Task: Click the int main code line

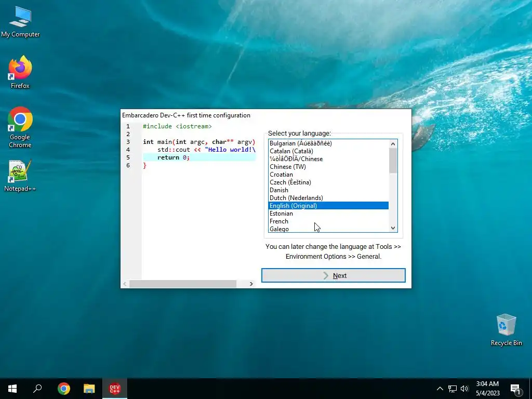Action: [x=199, y=142]
